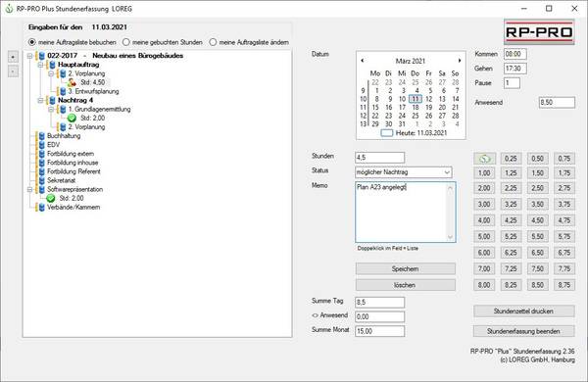Viewport: 588px width, 382px height.
Task: Click the Stundenzettel drucken button
Action: point(523,311)
